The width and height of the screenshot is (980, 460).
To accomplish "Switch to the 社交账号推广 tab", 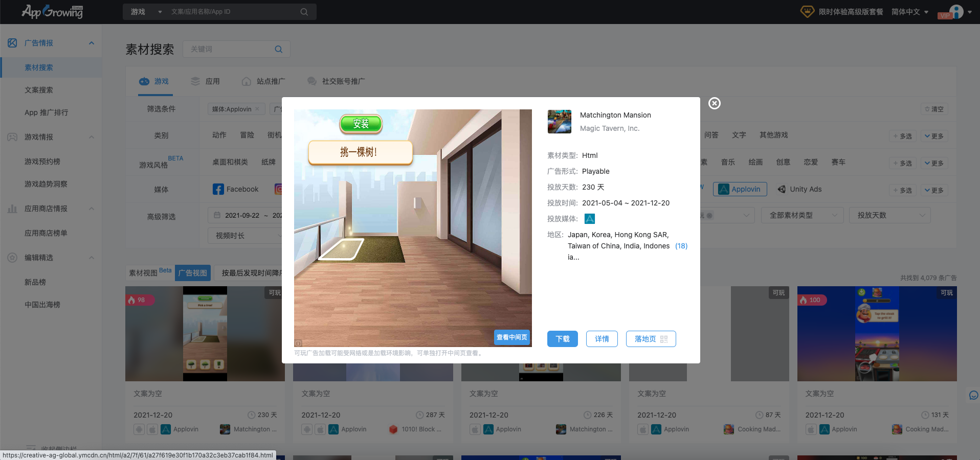I will coord(337,81).
